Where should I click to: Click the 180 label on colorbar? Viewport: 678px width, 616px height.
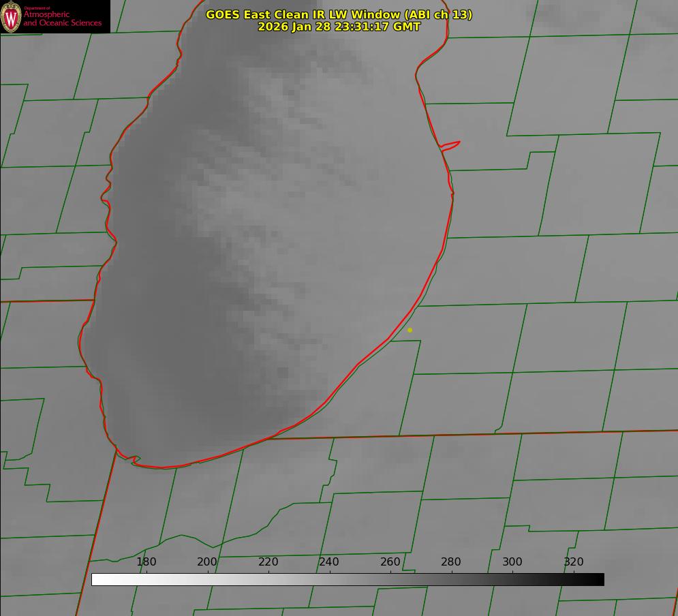point(147,562)
